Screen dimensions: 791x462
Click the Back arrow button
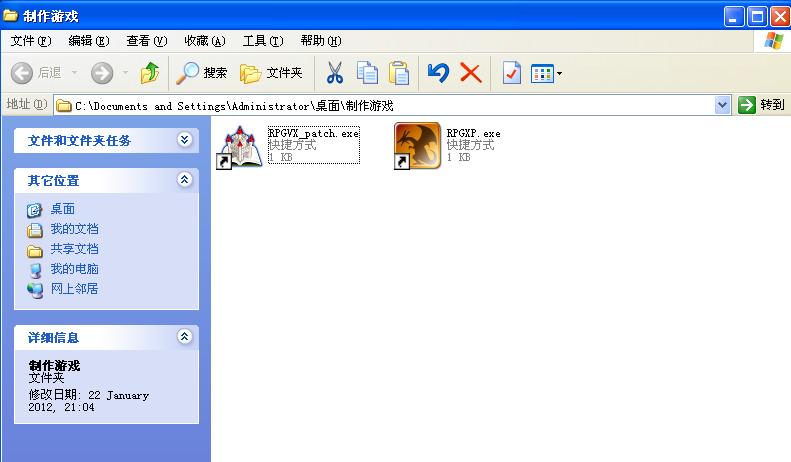tap(22, 73)
